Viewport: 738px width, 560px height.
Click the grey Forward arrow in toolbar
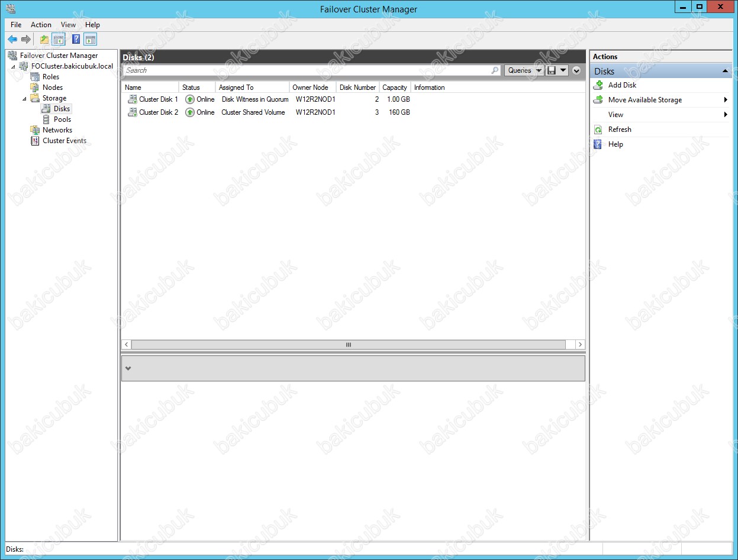tap(26, 40)
